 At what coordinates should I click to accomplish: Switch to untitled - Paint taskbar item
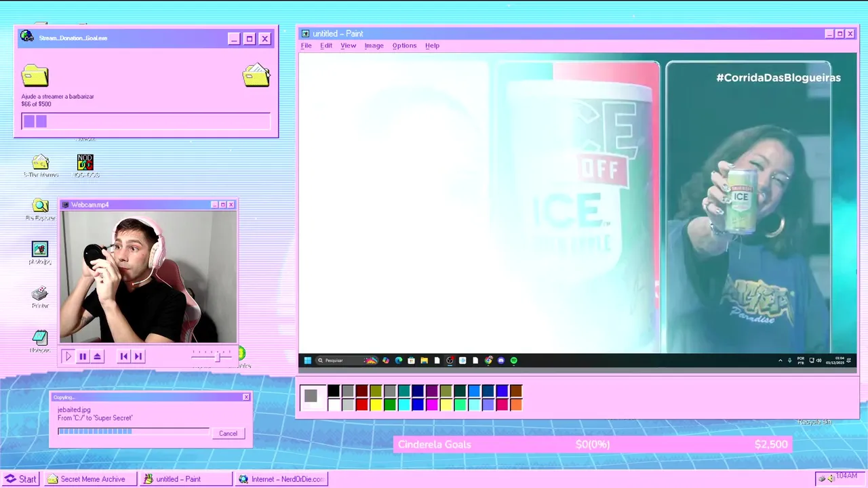point(186,479)
